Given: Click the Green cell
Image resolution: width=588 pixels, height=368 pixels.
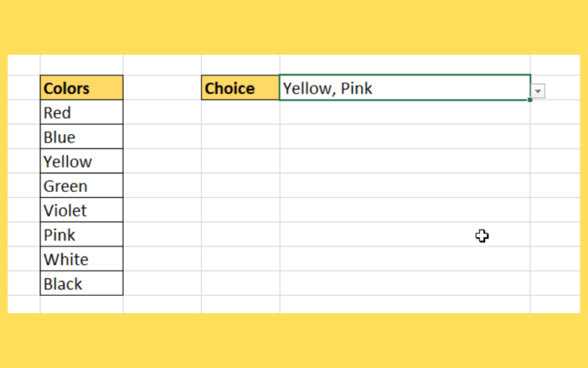Looking at the screenshot, I should (x=82, y=185).
